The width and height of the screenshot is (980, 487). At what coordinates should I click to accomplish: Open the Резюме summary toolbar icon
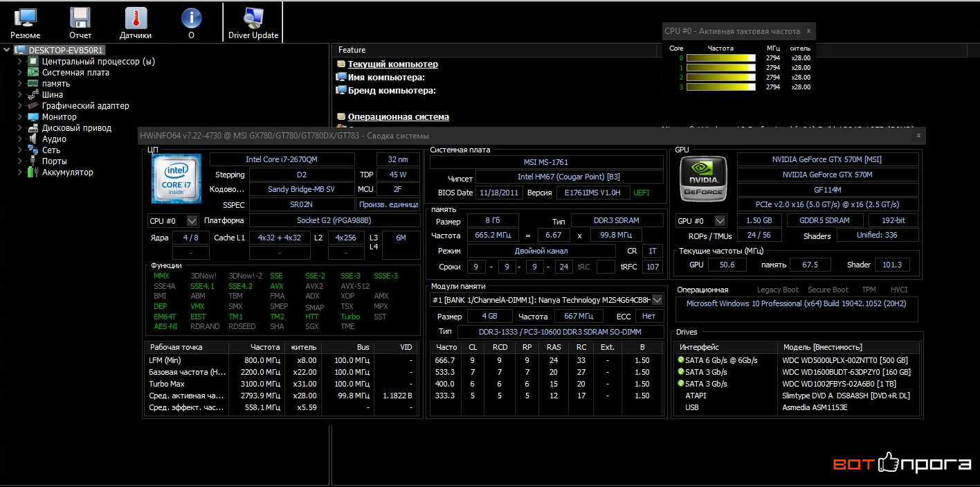click(x=26, y=18)
